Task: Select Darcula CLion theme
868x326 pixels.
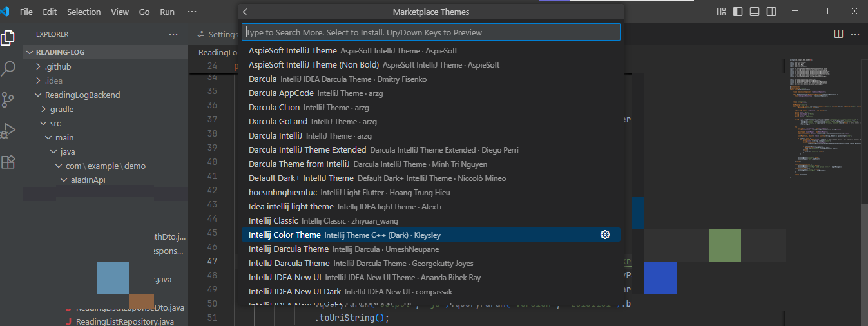Action: click(431, 107)
